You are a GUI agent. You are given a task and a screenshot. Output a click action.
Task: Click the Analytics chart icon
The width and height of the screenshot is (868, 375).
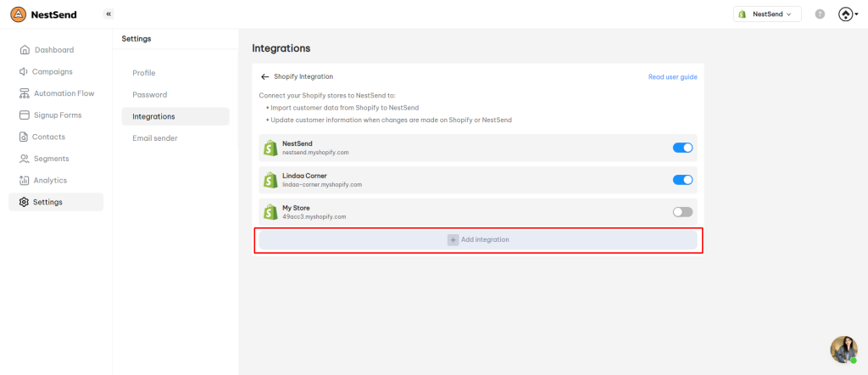click(x=24, y=180)
